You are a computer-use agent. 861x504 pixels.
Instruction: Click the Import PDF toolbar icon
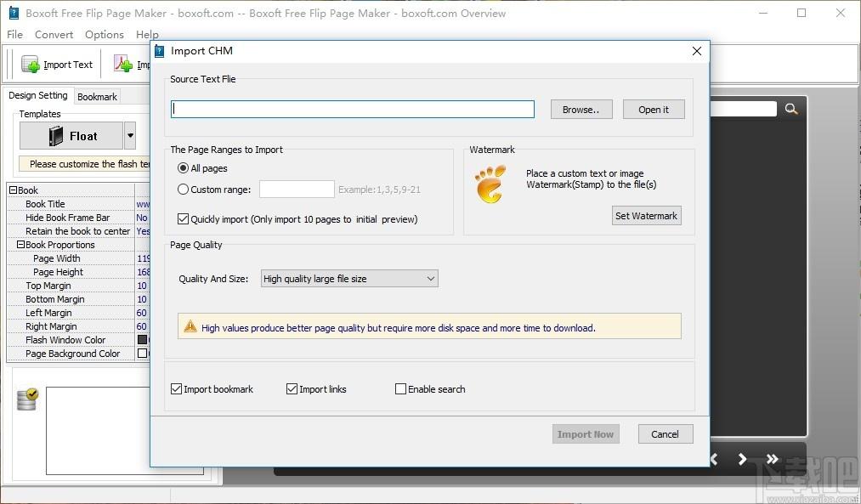click(123, 65)
